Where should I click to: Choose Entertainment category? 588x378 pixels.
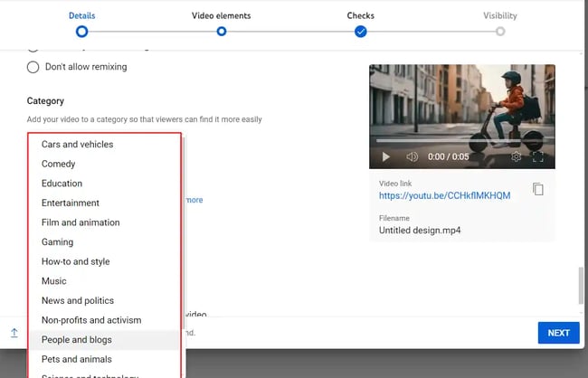(104, 203)
